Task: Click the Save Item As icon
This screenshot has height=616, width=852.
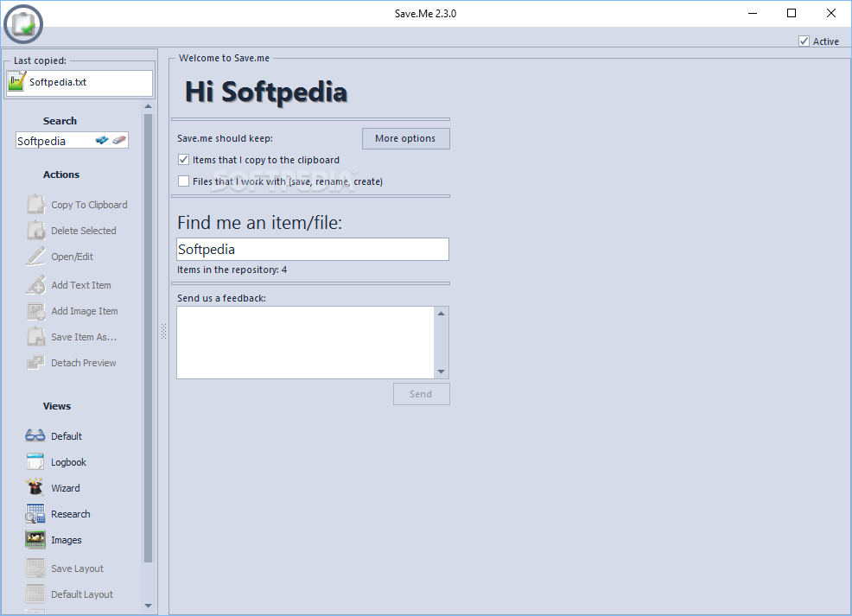Action: point(36,337)
